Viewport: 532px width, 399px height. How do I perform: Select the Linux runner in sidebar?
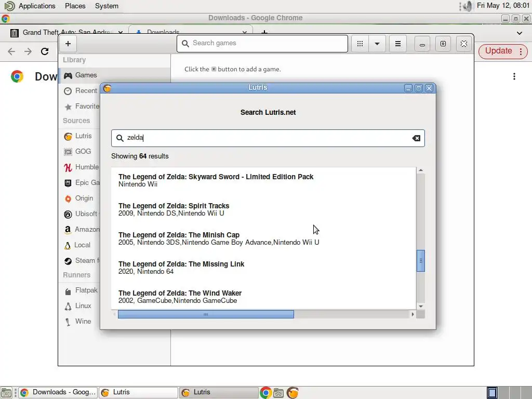(81, 305)
